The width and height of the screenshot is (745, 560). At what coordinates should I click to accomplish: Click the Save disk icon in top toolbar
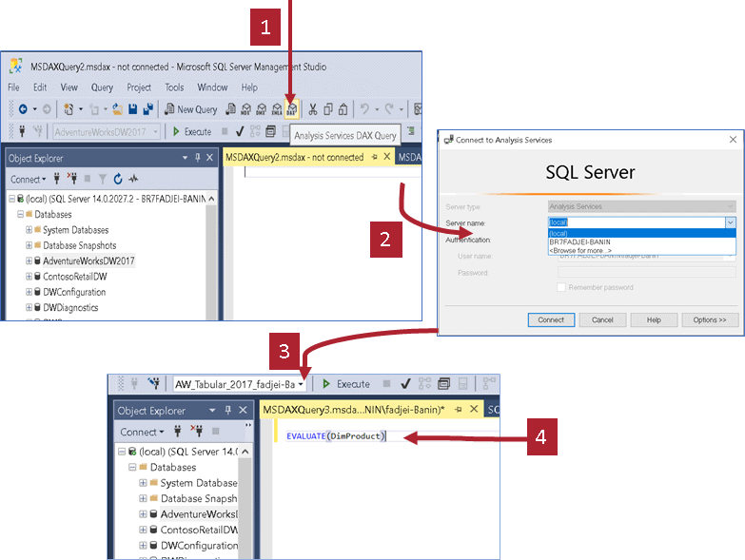pos(133,109)
